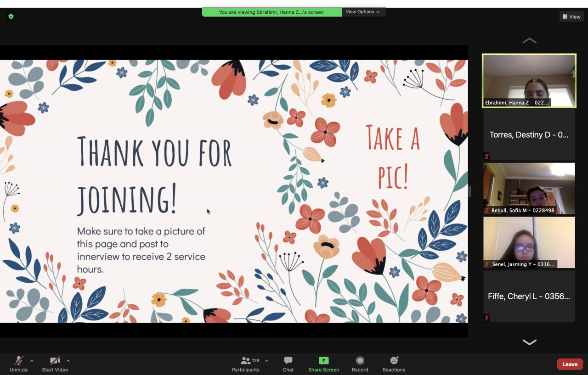Expand audio options arrow beside Unmute
This screenshot has width=588, height=375.
(x=32, y=361)
